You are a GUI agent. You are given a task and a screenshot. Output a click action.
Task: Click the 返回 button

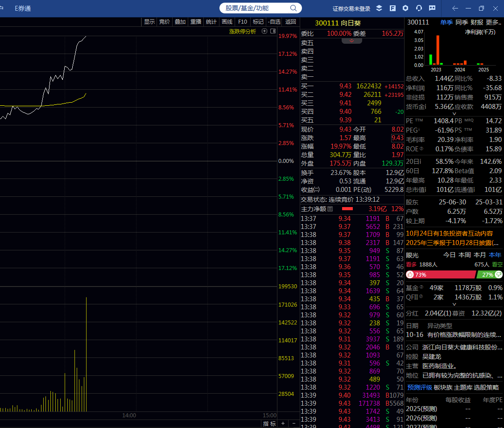point(290,21)
